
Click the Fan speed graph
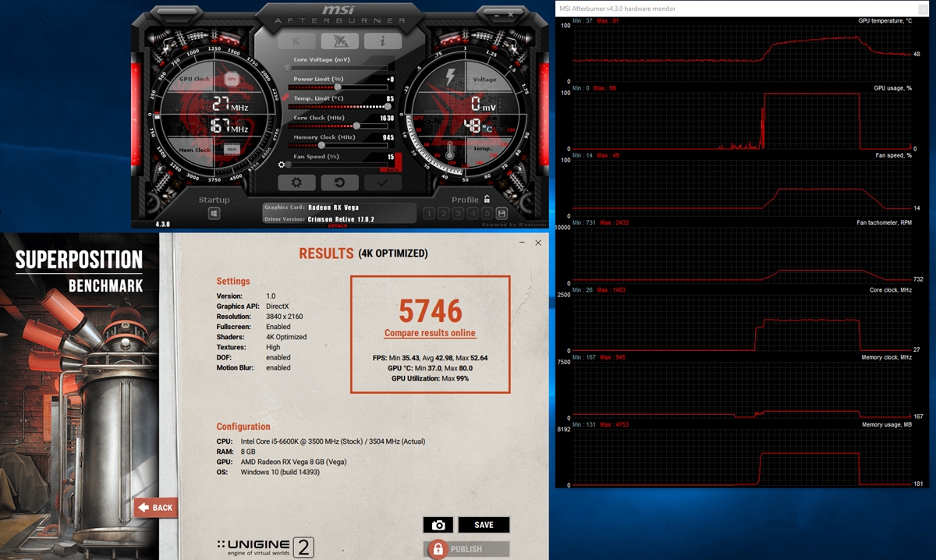pos(740,187)
